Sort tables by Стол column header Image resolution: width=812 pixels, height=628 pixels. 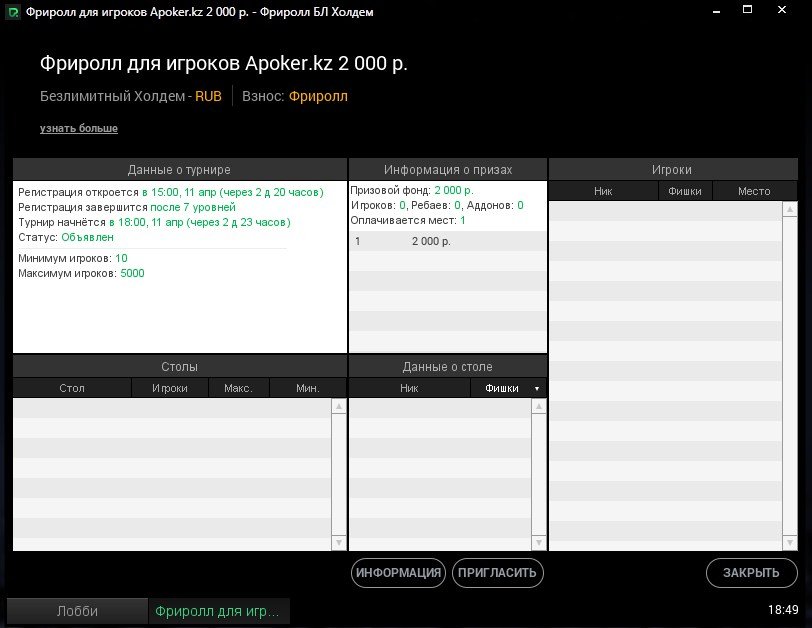(72, 388)
